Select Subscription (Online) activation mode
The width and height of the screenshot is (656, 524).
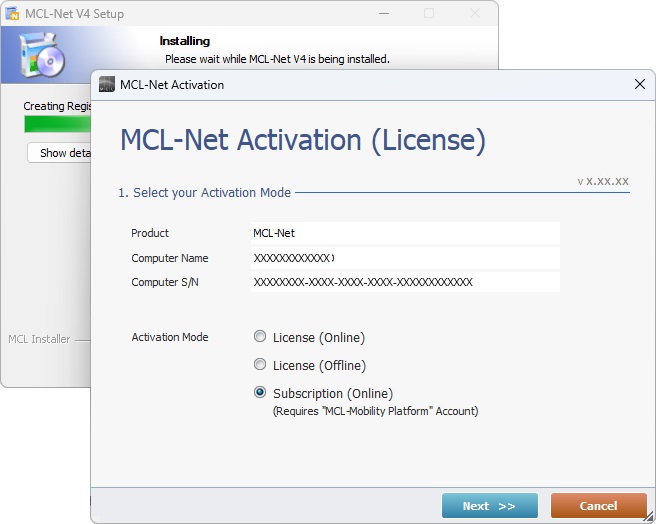coord(260,393)
